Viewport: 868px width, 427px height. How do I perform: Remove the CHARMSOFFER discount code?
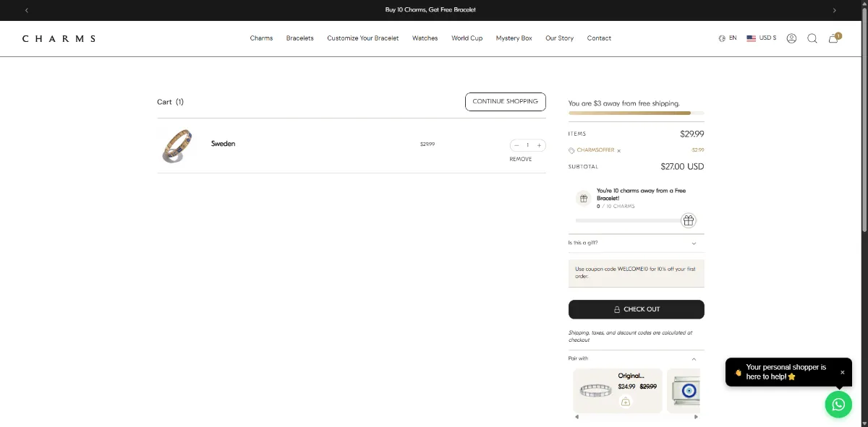(x=619, y=151)
